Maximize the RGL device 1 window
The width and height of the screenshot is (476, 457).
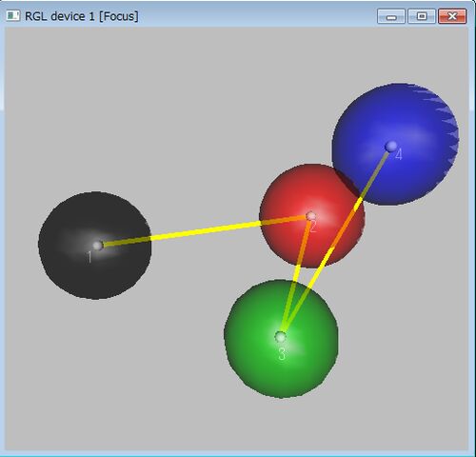(x=422, y=16)
